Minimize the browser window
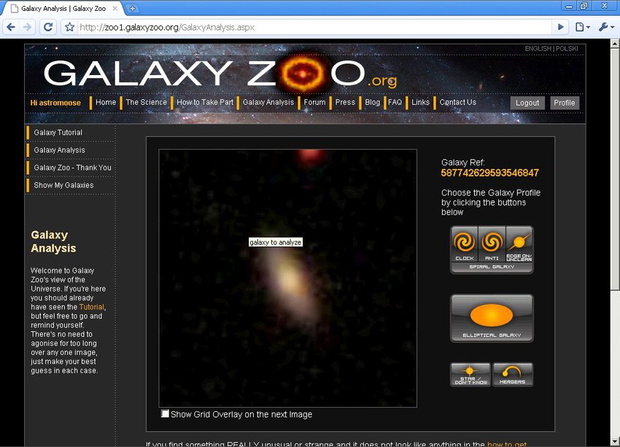 point(569,6)
